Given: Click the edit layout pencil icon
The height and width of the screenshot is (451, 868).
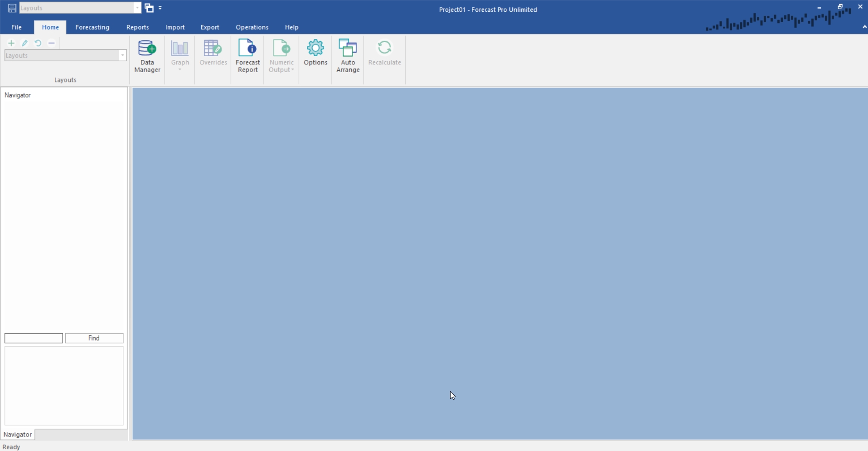Looking at the screenshot, I should pos(25,43).
